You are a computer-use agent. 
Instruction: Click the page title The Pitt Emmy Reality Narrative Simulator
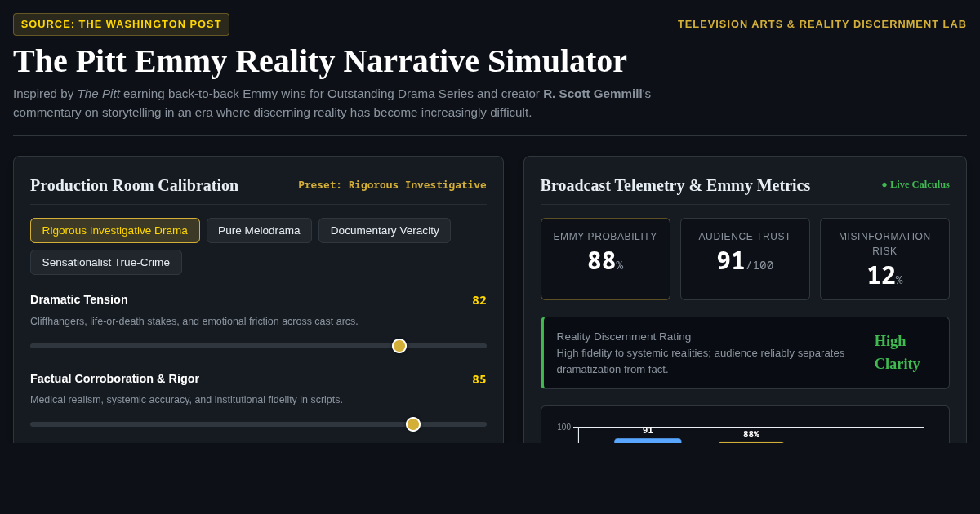pyautogui.click(x=320, y=61)
